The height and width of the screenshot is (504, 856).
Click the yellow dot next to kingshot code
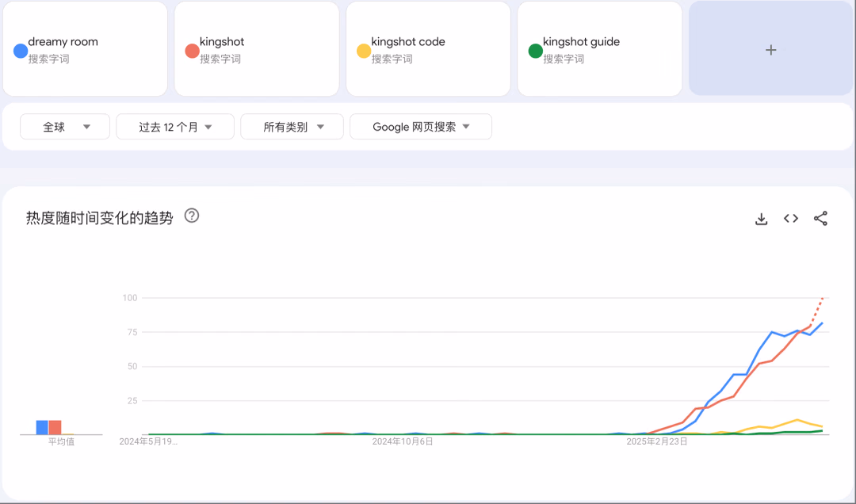pos(364,51)
